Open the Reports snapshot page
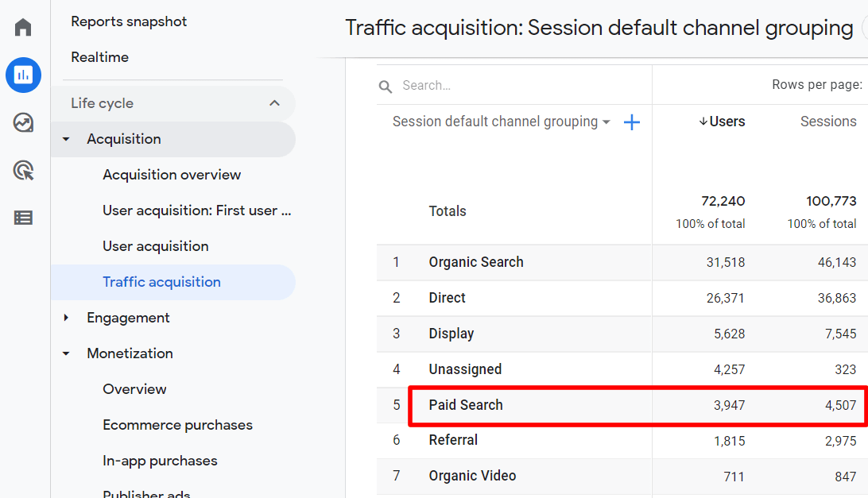This screenshot has height=498, width=868. pyautogui.click(x=128, y=21)
